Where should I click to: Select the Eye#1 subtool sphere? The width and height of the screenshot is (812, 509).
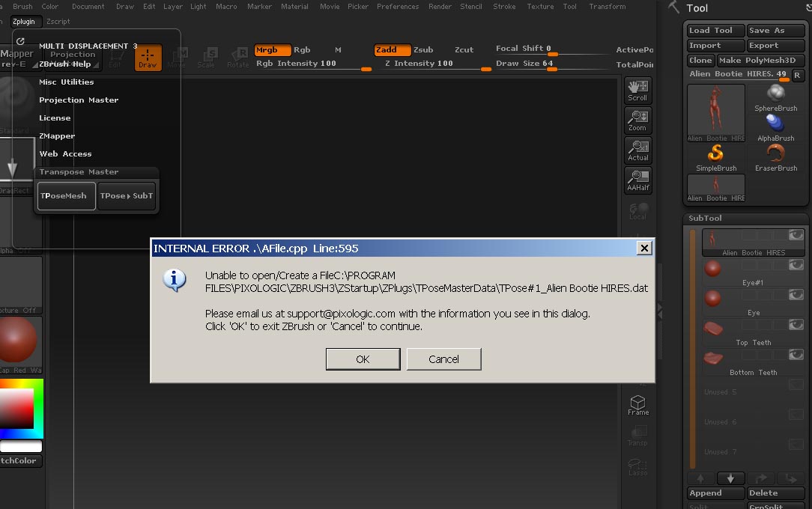712,269
